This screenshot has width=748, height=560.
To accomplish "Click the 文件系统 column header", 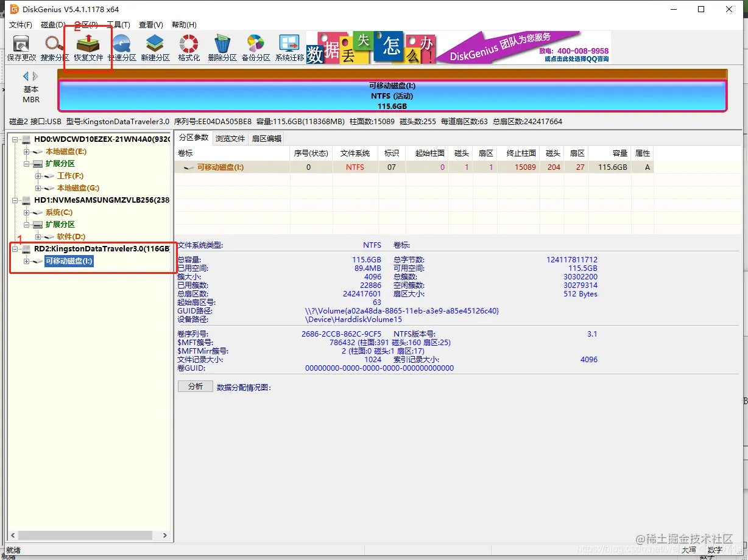I will (x=355, y=153).
